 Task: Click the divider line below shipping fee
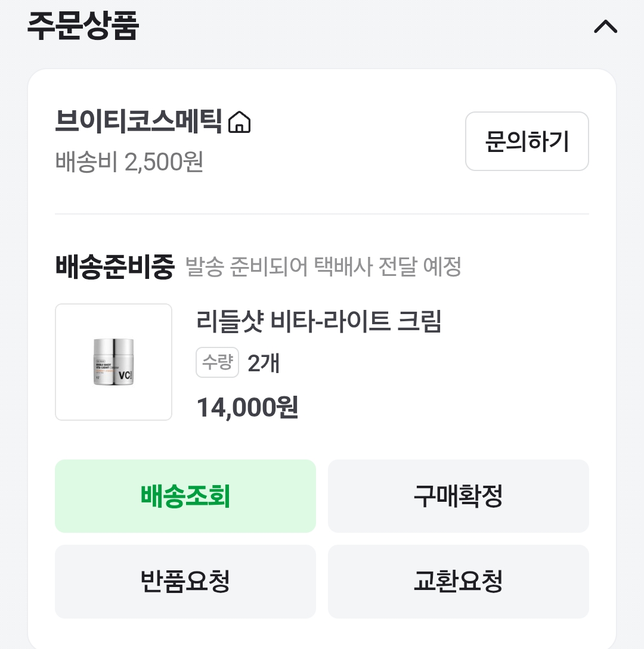tap(321, 213)
